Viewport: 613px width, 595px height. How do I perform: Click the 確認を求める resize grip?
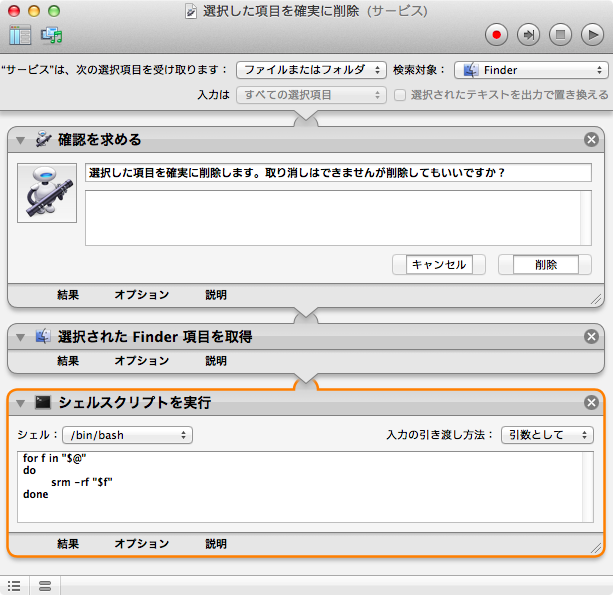(x=596, y=299)
